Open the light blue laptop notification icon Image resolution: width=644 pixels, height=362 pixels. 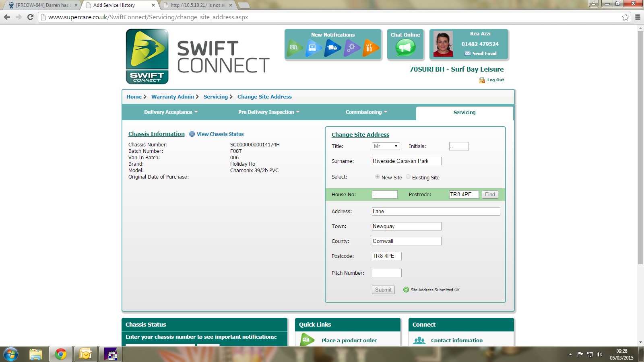313,48
